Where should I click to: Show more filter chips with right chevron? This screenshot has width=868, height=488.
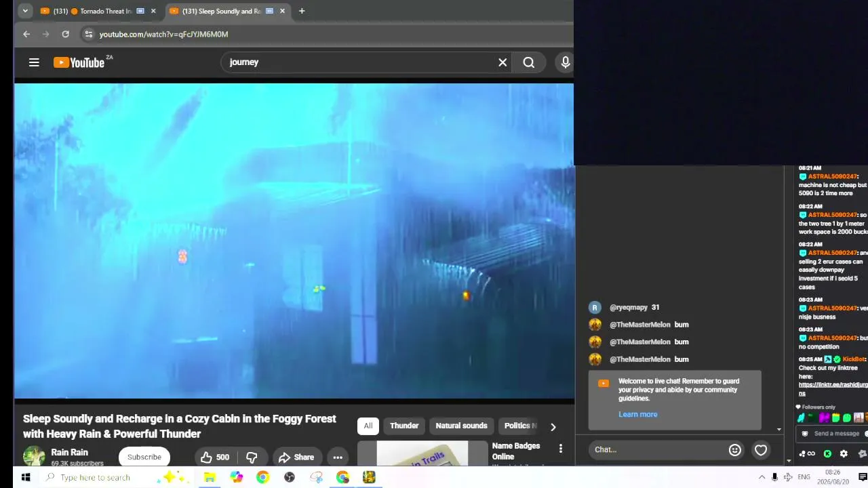(x=553, y=427)
